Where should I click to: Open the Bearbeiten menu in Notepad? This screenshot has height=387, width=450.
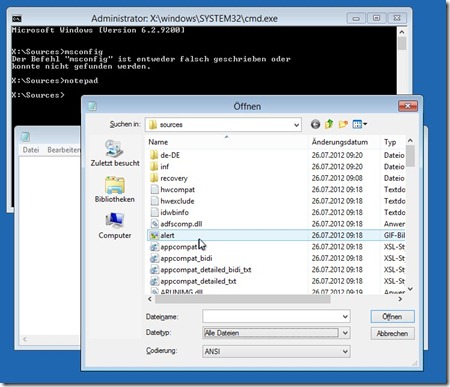(64, 150)
